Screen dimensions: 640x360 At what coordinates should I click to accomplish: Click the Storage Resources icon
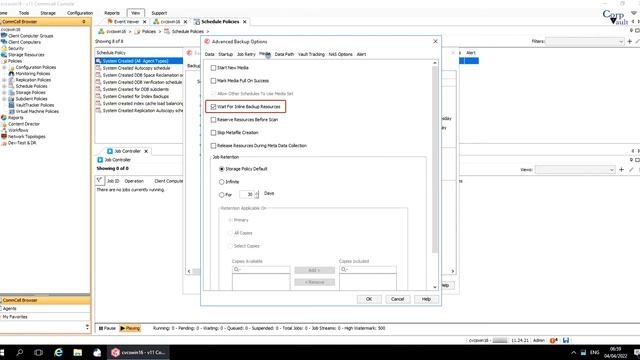(4, 55)
